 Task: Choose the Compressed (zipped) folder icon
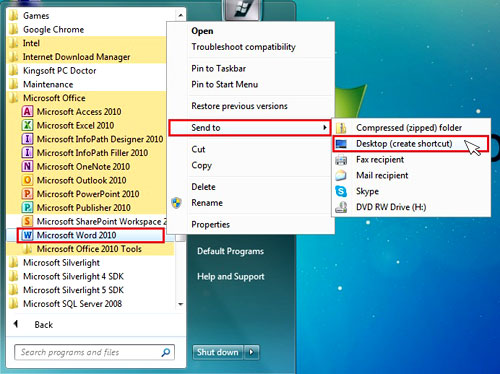coord(341,128)
